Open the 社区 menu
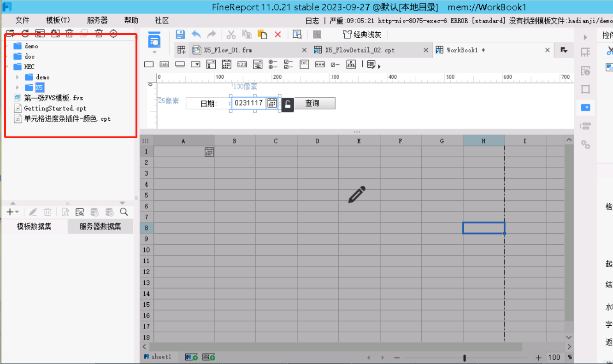 [162, 20]
